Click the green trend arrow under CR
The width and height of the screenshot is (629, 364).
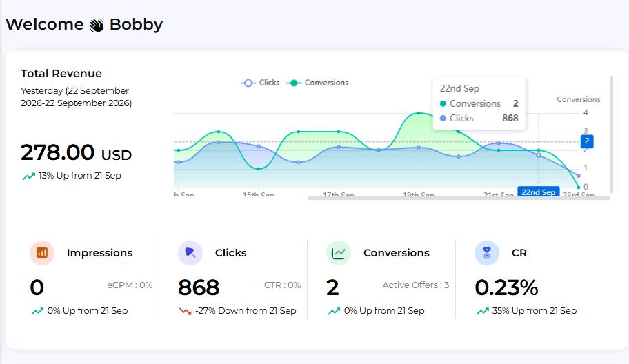[x=482, y=311]
